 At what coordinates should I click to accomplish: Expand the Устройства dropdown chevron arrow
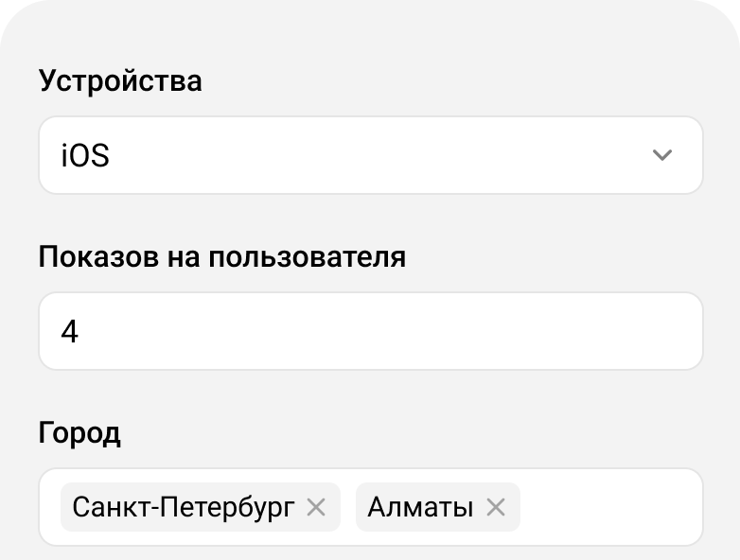pos(662,155)
